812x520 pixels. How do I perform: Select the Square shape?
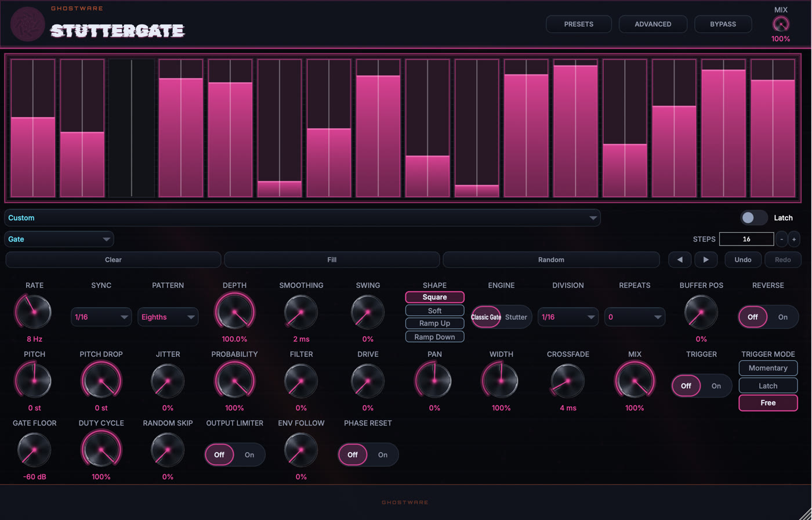(x=434, y=297)
